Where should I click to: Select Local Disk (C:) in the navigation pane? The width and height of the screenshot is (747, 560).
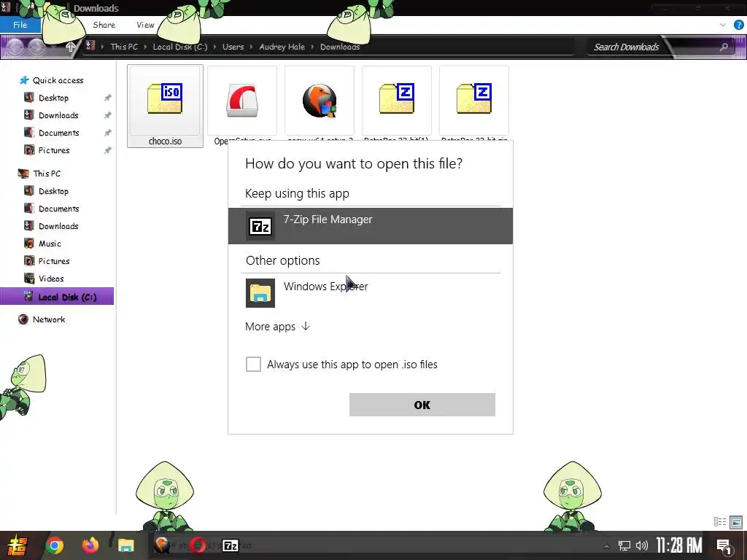tap(57, 296)
